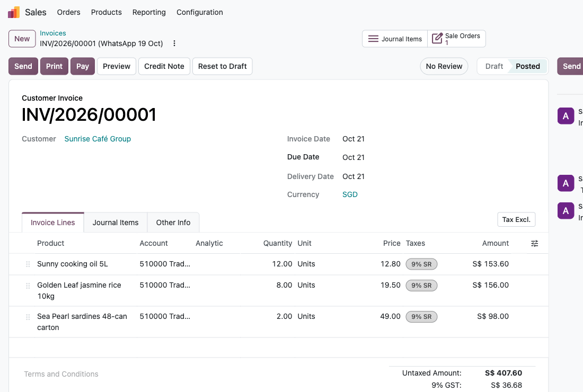
Task: Click the Due Date value Oct 21
Action: pos(353,157)
